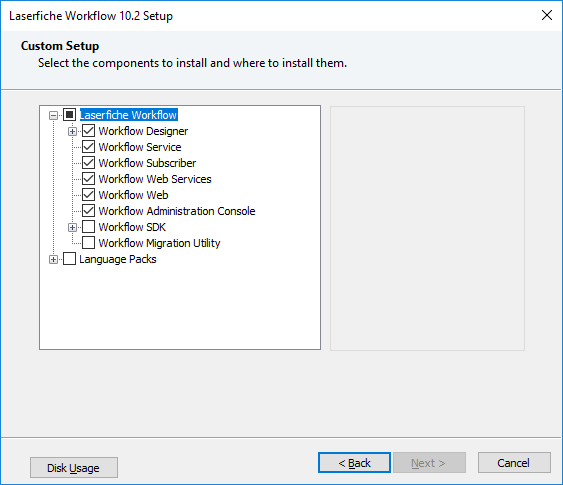563x485 pixels.
Task: Enable the Workflow SDK checkbox
Action: click(88, 227)
